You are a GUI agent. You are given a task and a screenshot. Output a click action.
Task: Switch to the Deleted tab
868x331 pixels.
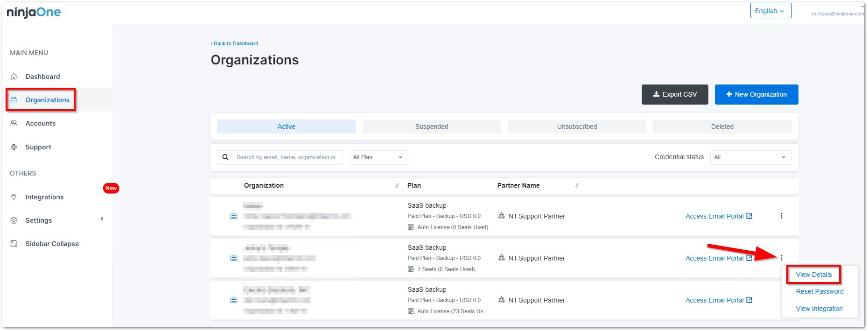click(722, 127)
